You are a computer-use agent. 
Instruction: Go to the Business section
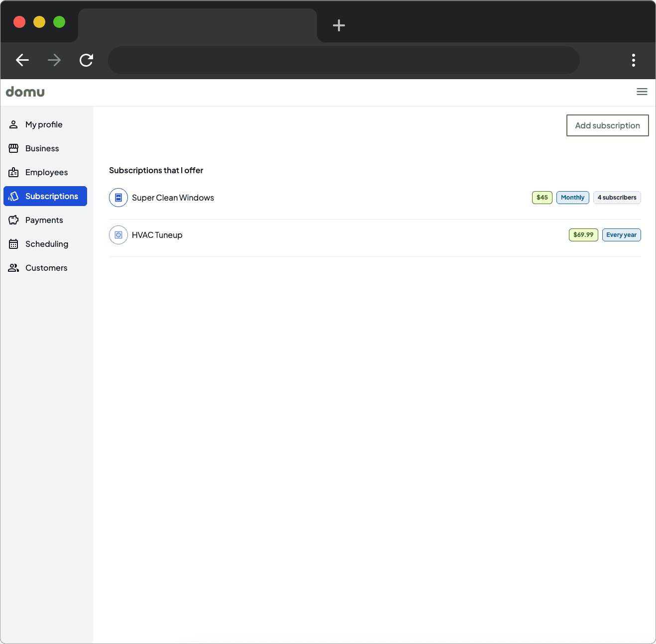(x=45, y=148)
